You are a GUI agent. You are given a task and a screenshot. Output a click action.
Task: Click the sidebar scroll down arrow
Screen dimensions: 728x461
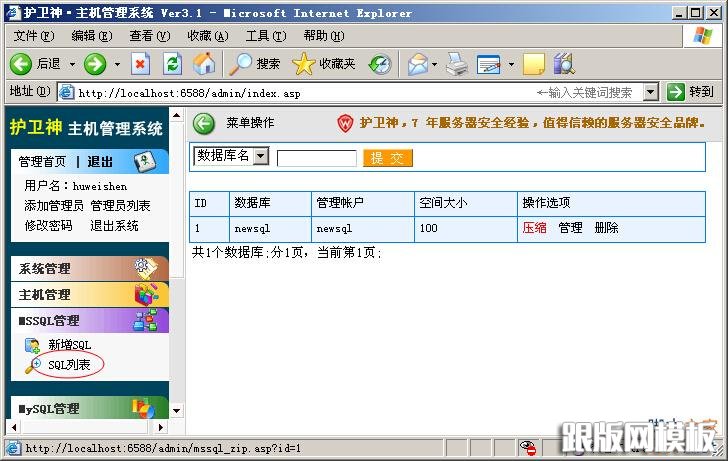click(x=177, y=410)
